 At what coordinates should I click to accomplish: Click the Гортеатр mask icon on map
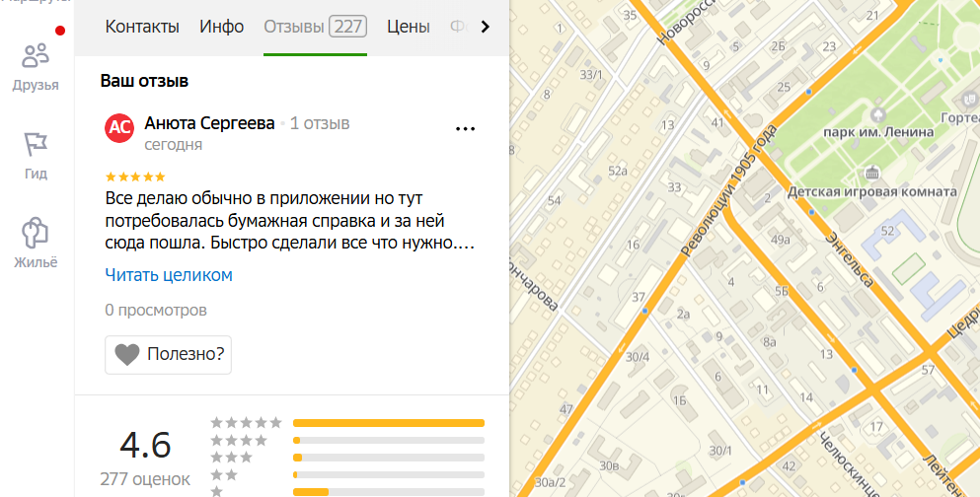[x=969, y=99]
